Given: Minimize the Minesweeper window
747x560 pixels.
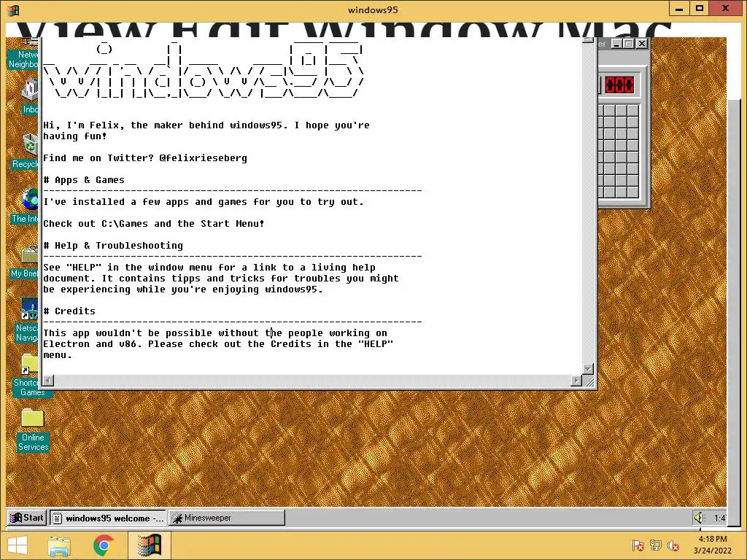Looking at the screenshot, I should click(x=617, y=44).
